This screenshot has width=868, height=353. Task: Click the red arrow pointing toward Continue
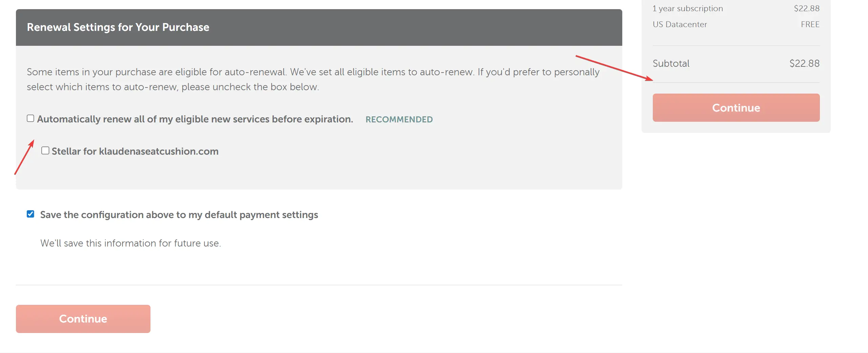[614, 68]
